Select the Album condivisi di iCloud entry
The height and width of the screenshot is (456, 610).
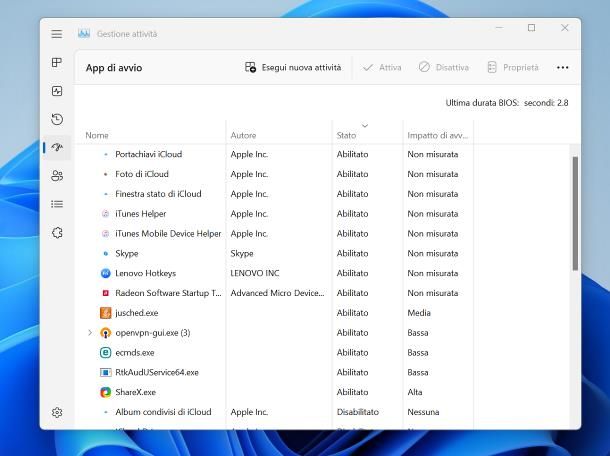(x=163, y=412)
